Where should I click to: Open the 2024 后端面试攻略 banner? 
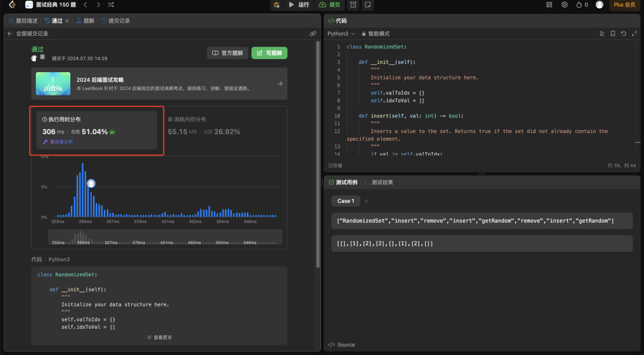pyautogui.click(x=159, y=84)
